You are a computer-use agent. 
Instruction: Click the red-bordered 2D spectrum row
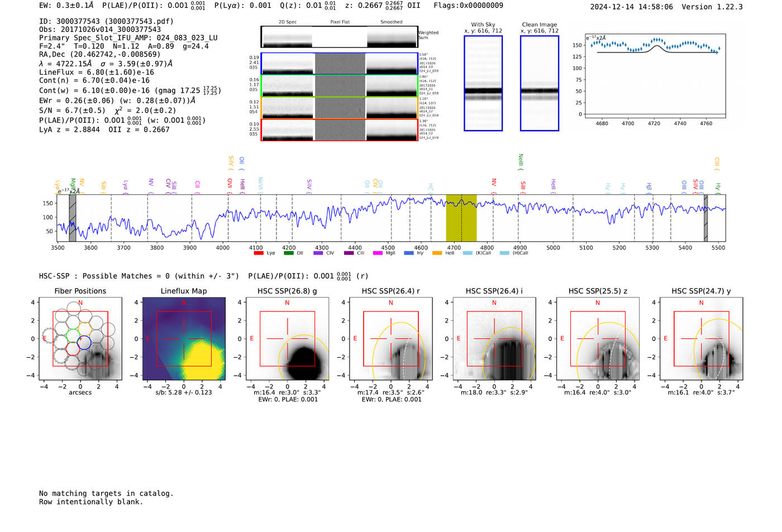pyautogui.click(x=339, y=130)
